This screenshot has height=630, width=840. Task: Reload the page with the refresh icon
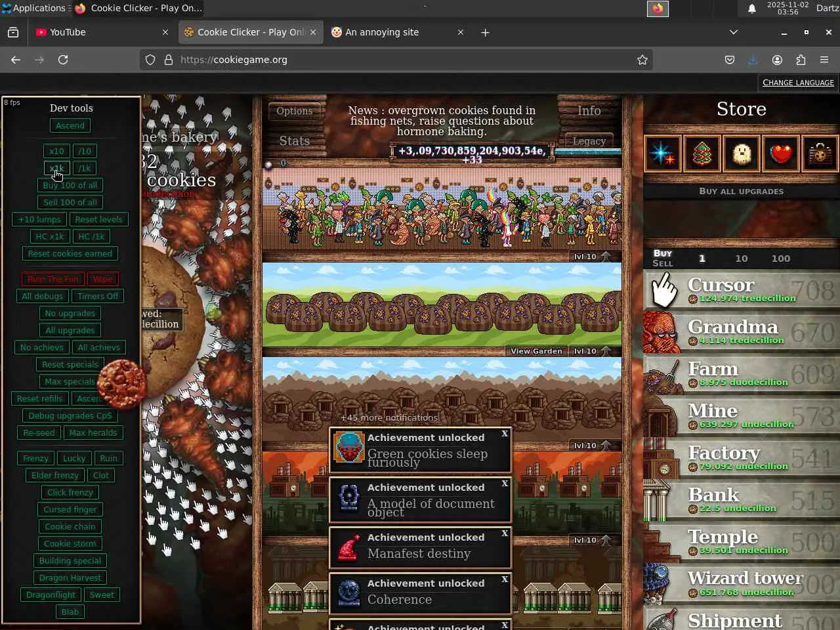tap(63, 60)
